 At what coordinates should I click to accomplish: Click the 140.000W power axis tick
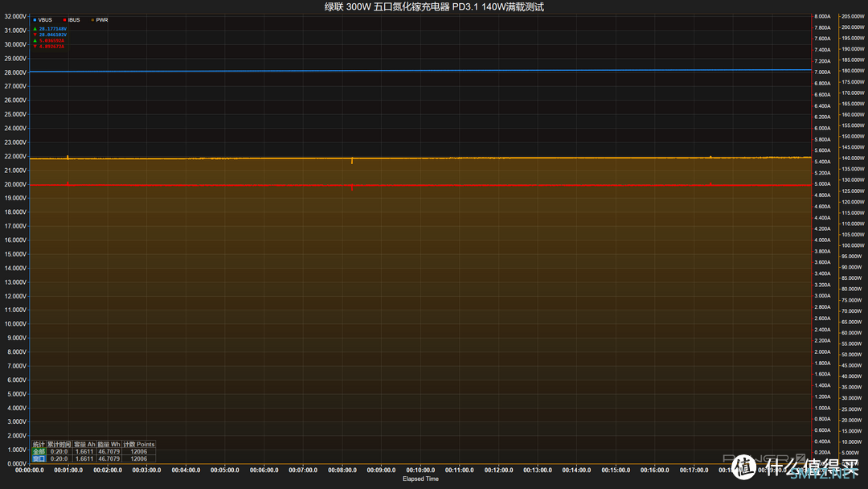click(x=853, y=158)
